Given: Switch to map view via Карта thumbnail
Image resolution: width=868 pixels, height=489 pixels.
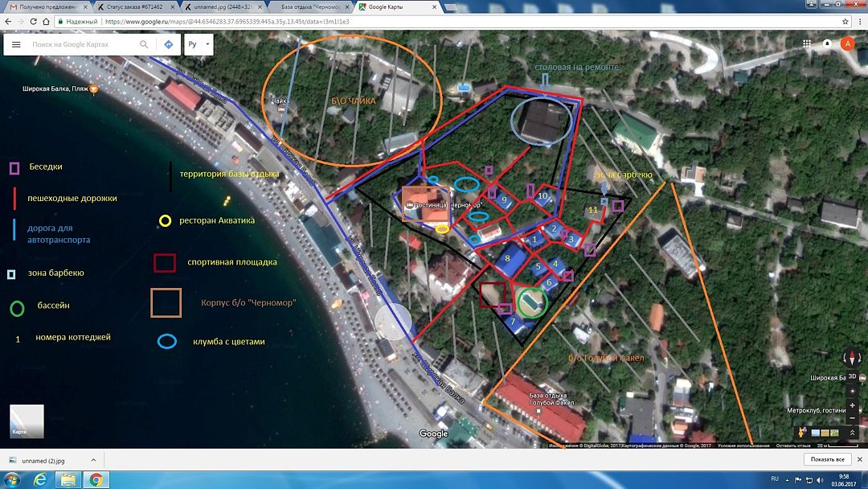Looking at the screenshot, I should pos(27,421).
